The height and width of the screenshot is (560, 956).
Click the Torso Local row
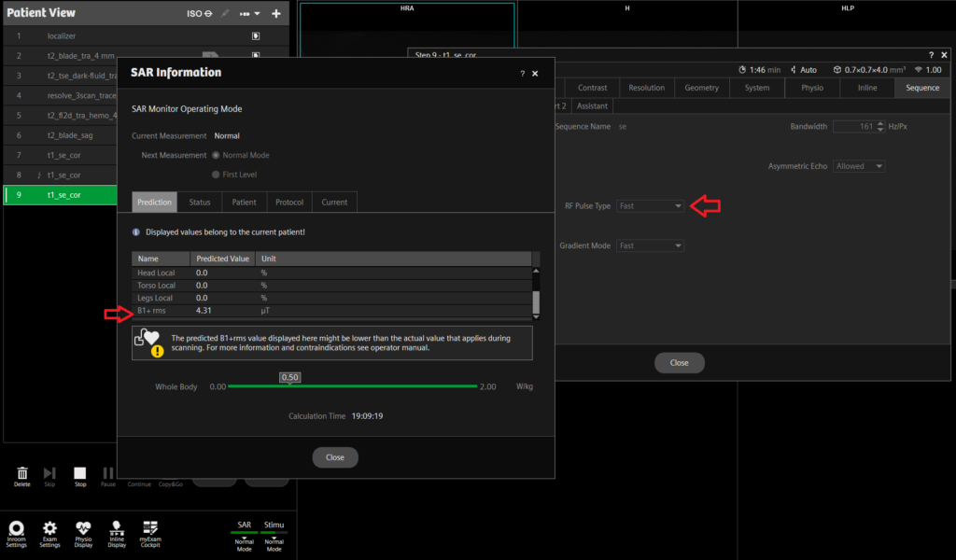[x=331, y=286]
